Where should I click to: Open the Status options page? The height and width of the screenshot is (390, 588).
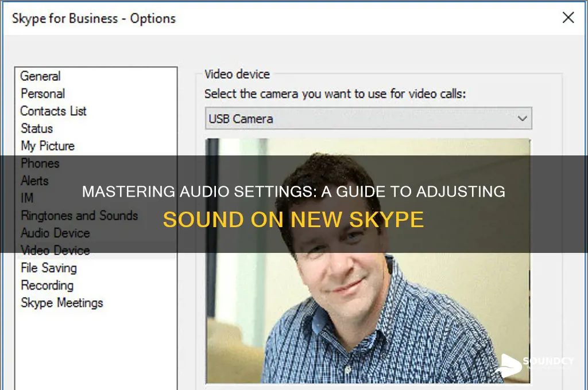(37, 128)
